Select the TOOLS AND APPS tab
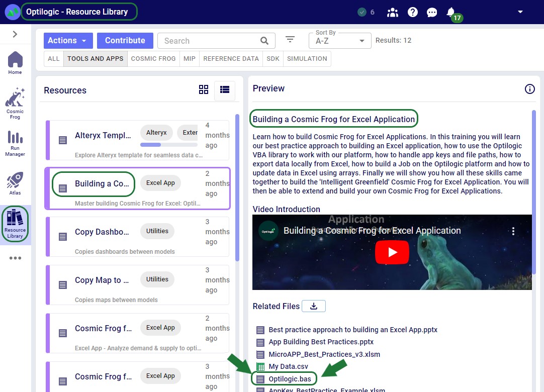 [x=96, y=59]
